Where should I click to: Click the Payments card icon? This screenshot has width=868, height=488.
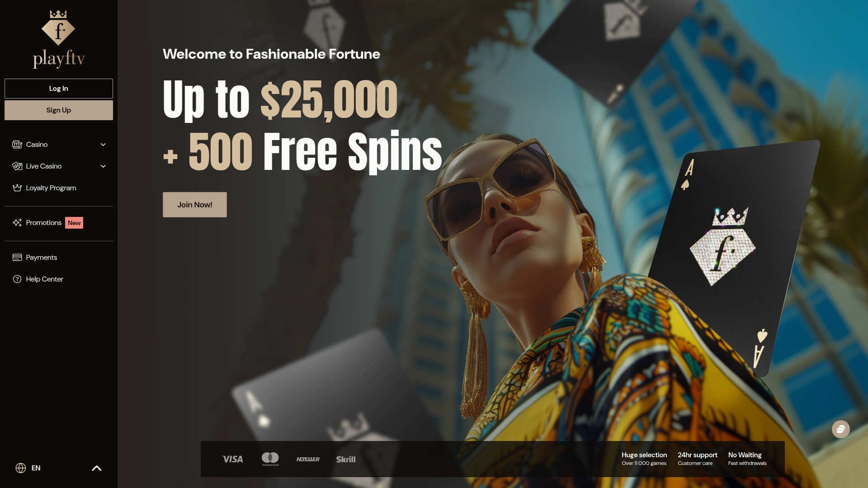tap(17, 258)
